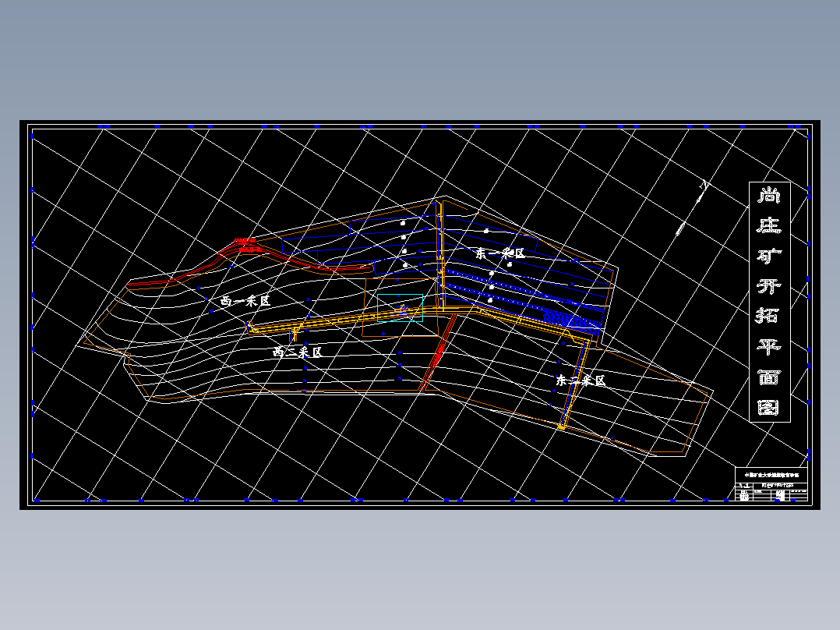Select the character 开 in the vertical title
Image resolution: width=840 pixels, height=630 pixels.
769,286
